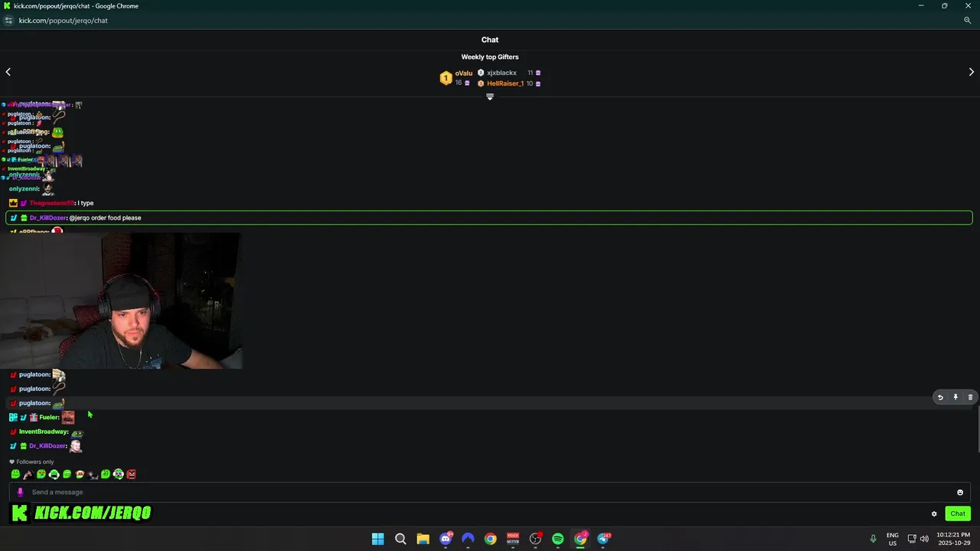Click the green gift badge beside highlighted Dr_KillDozer

(24, 218)
